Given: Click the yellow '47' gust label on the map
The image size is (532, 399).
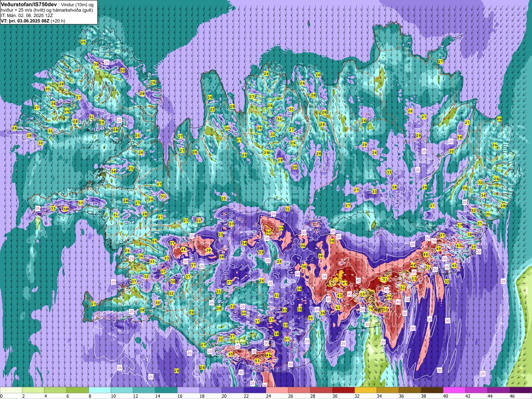Looking at the screenshot, I should (x=345, y=283).
